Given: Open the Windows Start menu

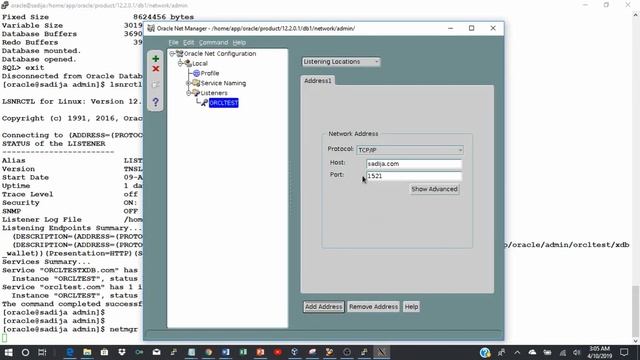Looking at the screenshot, I should [x=8, y=352].
